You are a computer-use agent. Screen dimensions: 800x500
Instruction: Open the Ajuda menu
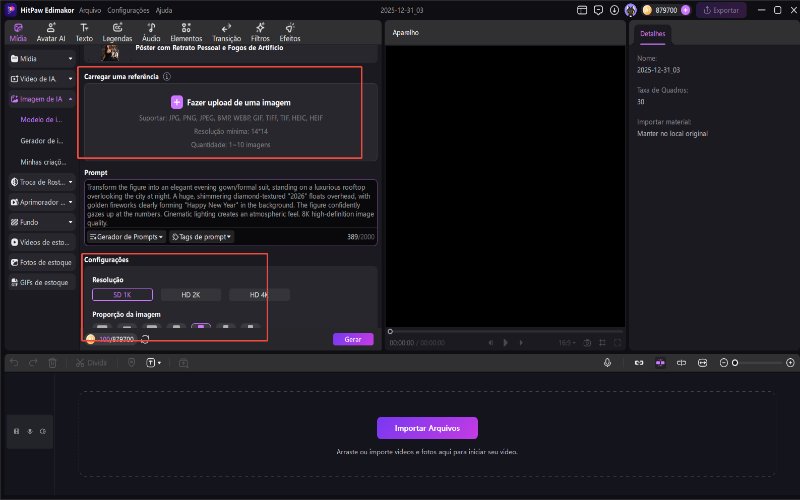pos(164,10)
